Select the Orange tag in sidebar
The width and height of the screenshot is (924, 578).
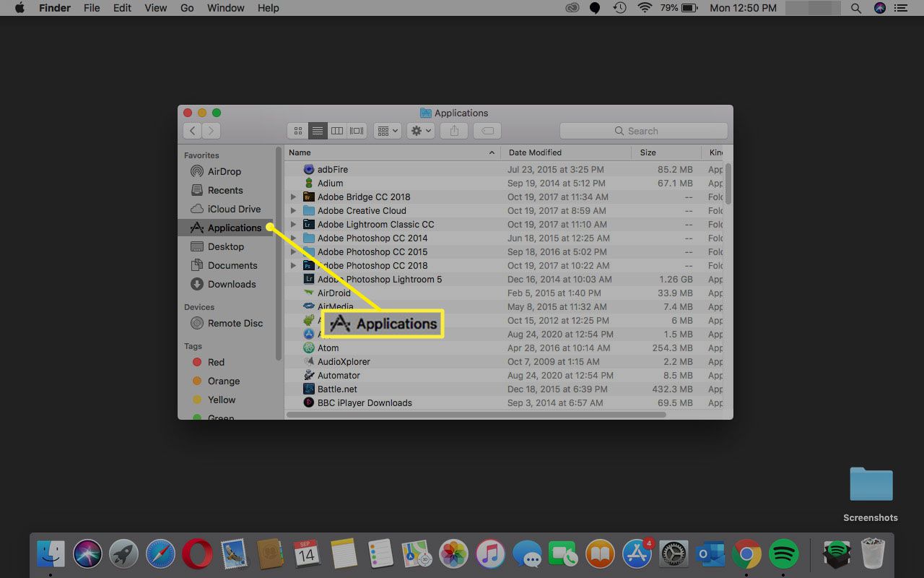pyautogui.click(x=215, y=381)
